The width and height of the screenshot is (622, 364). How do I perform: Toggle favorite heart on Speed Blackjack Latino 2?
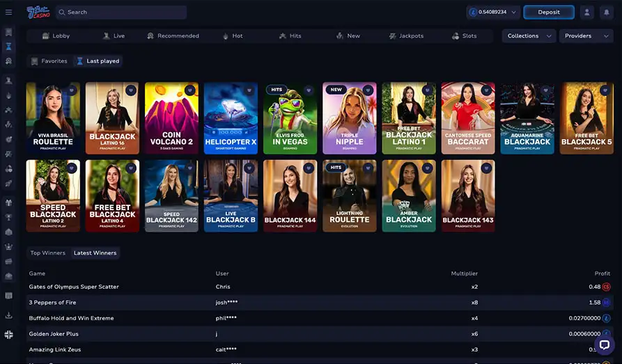72,168
